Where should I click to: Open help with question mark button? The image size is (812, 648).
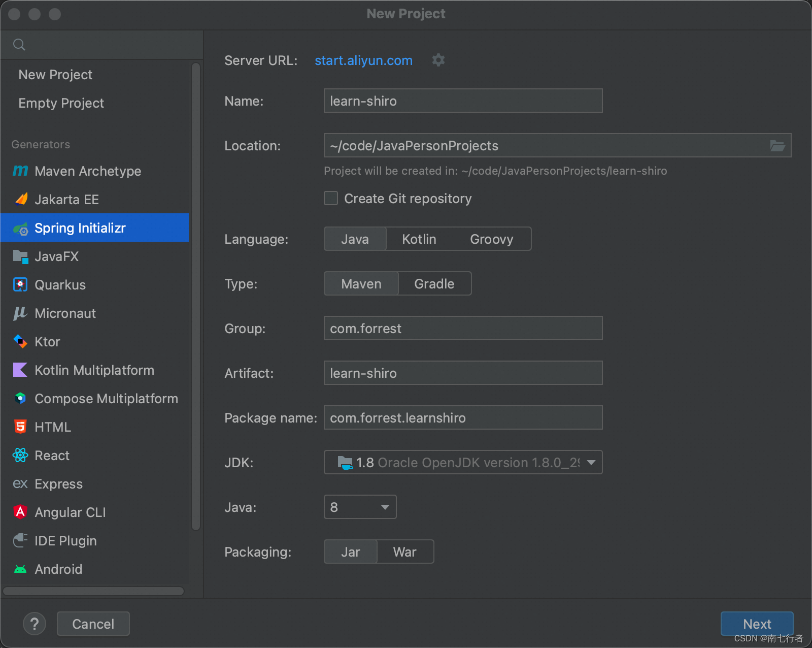point(35,624)
